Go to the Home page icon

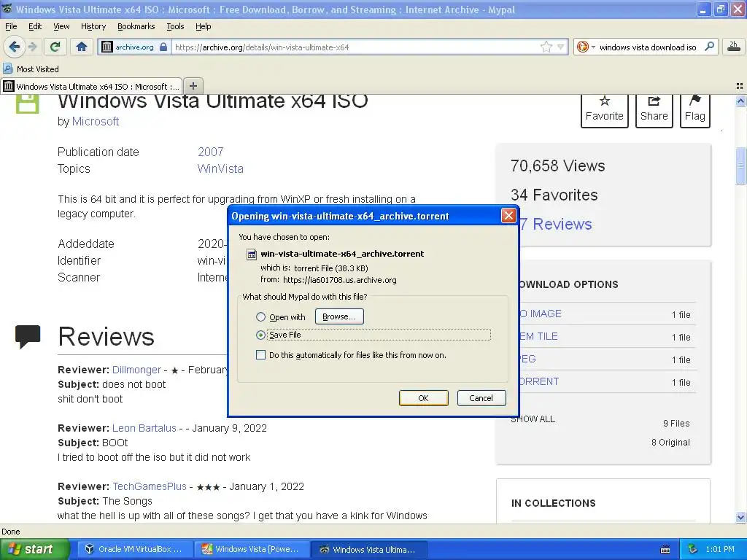pyautogui.click(x=82, y=47)
